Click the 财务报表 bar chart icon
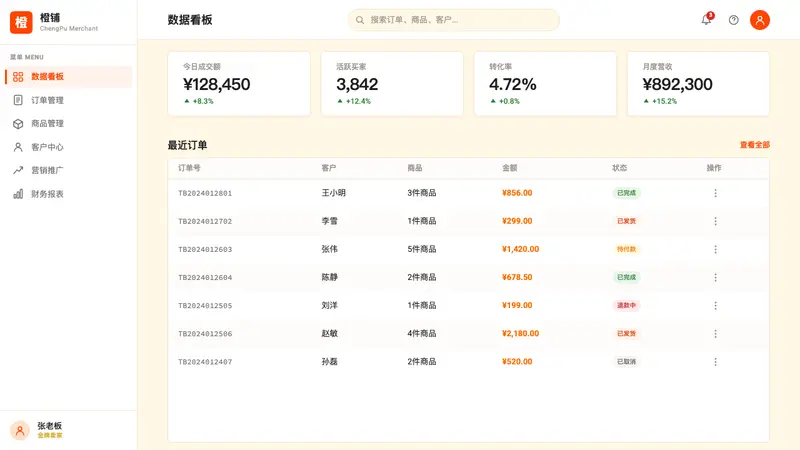This screenshot has height=450, width=800. 18,194
